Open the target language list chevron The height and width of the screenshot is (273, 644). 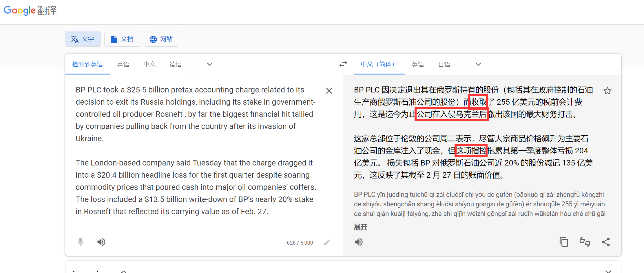coord(478,64)
